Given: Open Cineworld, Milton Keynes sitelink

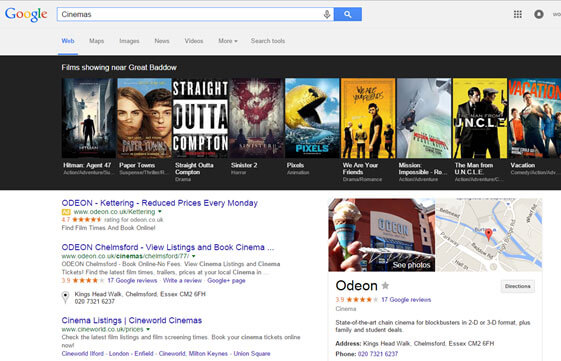Looking at the screenshot, I should pyautogui.click(x=193, y=353).
